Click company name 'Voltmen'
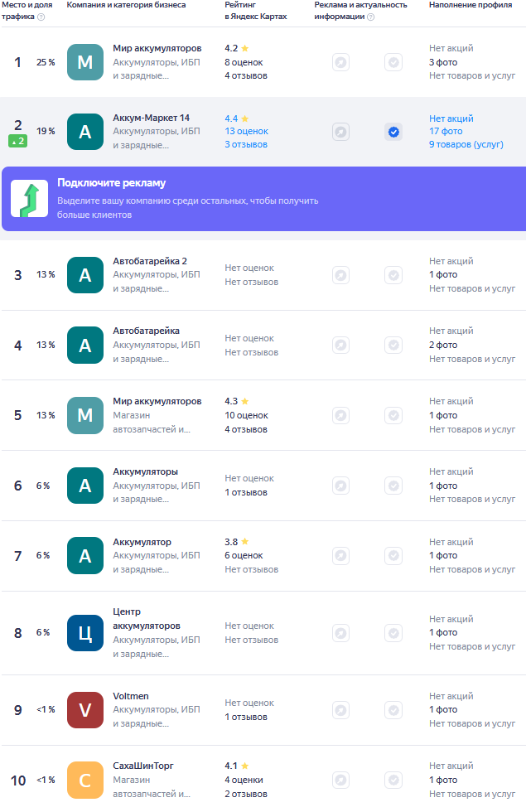 click(x=131, y=697)
